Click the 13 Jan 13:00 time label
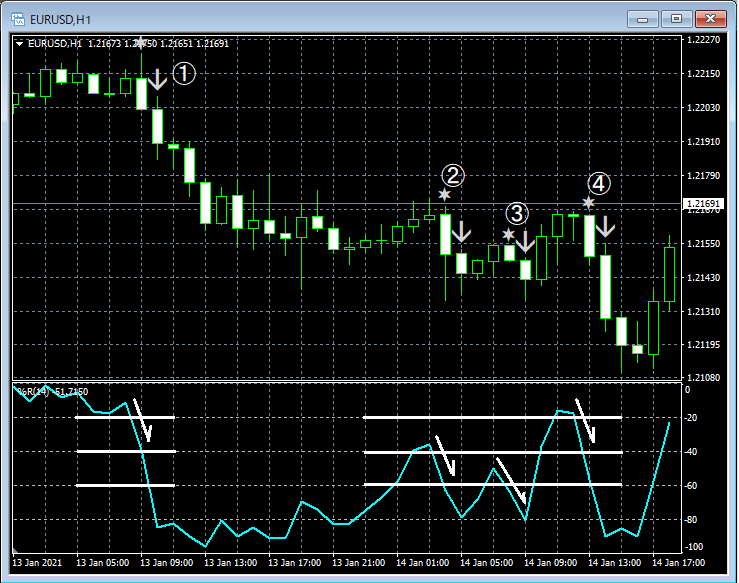The width and height of the screenshot is (739, 583). tap(230, 563)
